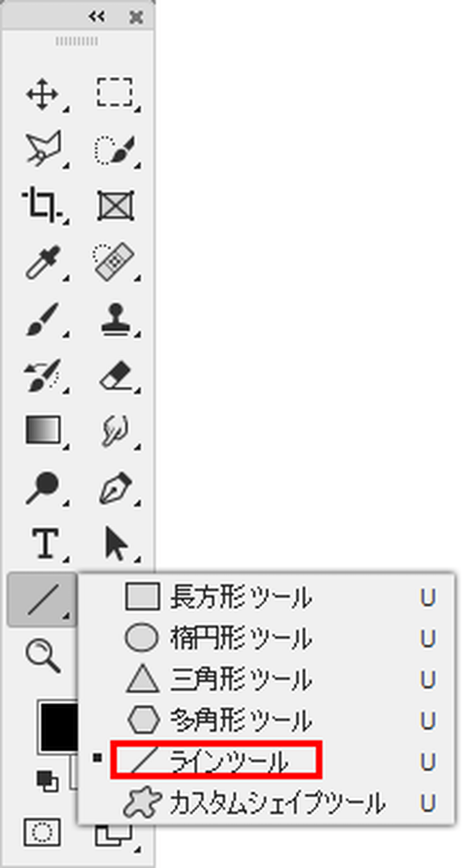This screenshot has width=476, height=868.
Task: Select the Clone Stamp tool
Action: pos(115,319)
